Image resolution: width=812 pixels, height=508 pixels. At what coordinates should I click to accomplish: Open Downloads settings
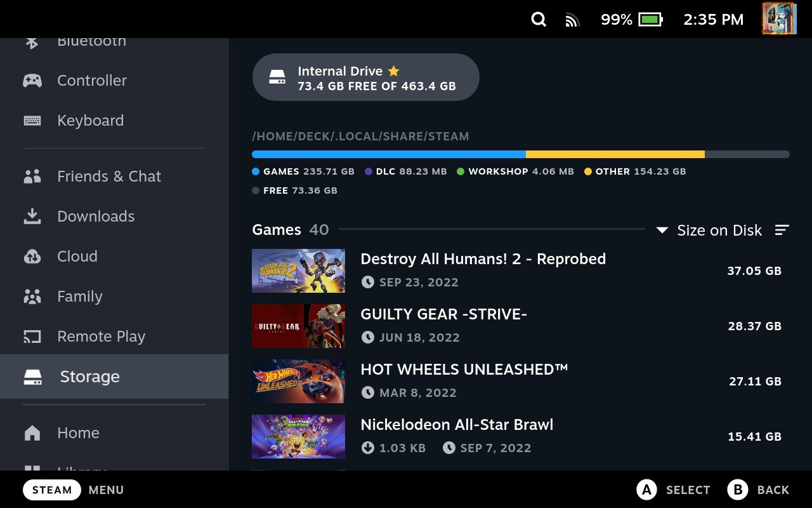(x=114, y=217)
